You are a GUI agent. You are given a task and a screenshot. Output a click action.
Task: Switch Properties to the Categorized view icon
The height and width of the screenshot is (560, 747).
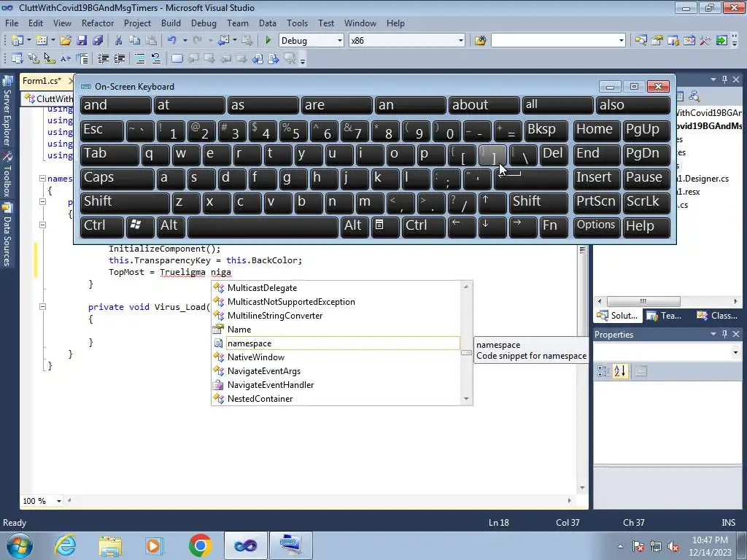coord(603,371)
